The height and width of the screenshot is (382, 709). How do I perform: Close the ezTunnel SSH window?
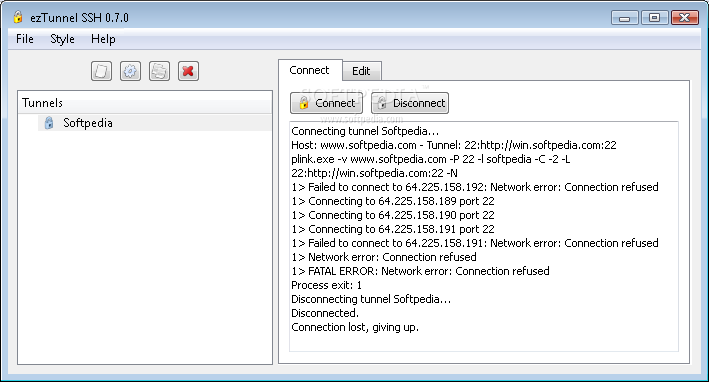[x=685, y=18]
